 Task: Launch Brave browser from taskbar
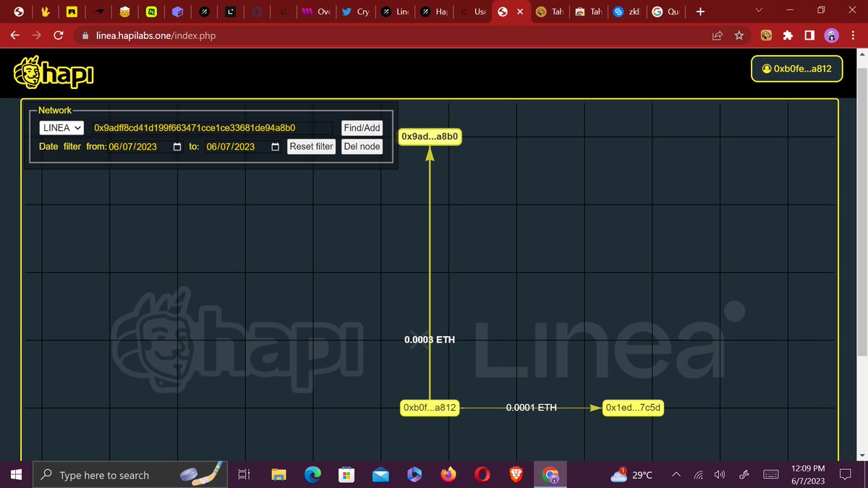[516, 475]
